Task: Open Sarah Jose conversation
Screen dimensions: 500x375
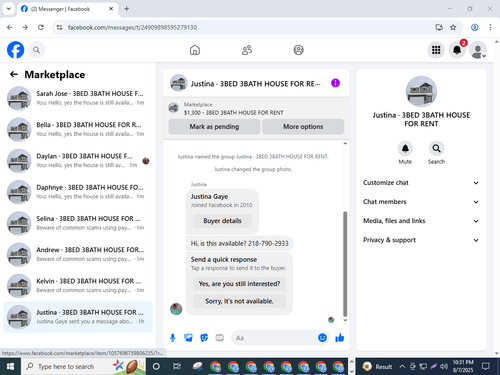Action: tap(78, 98)
